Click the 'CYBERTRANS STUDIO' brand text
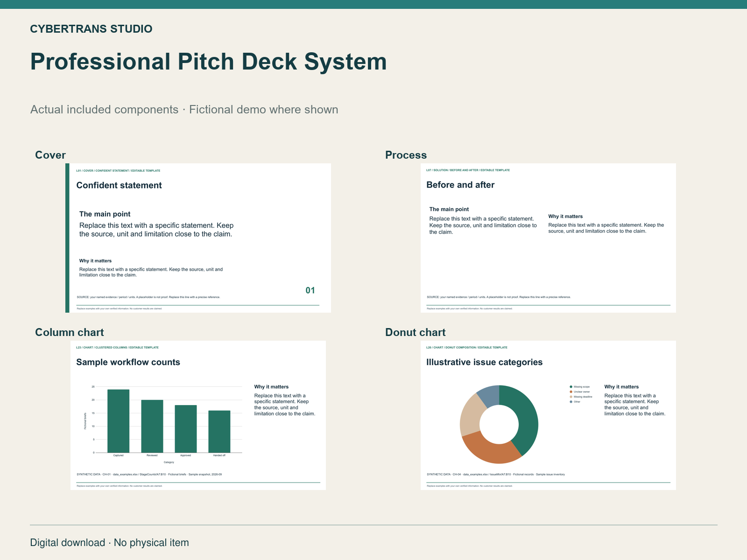This screenshot has width=747, height=560. [91, 29]
